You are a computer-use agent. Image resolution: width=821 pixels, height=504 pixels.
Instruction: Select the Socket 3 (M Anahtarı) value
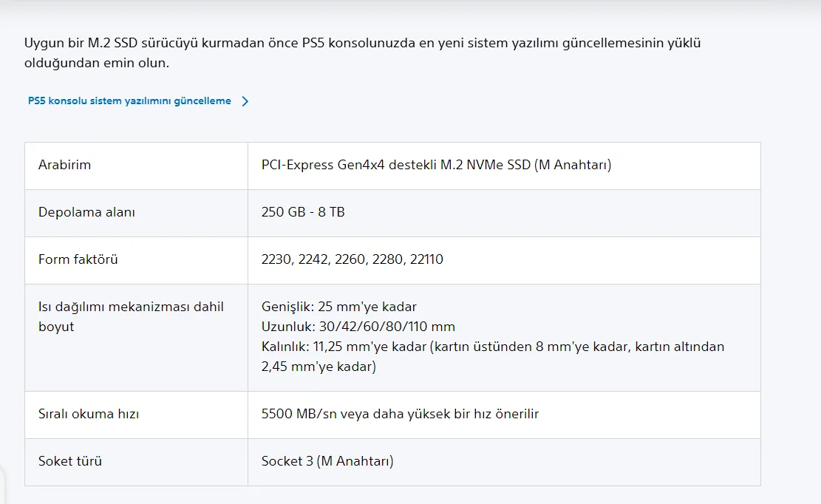pos(327,461)
